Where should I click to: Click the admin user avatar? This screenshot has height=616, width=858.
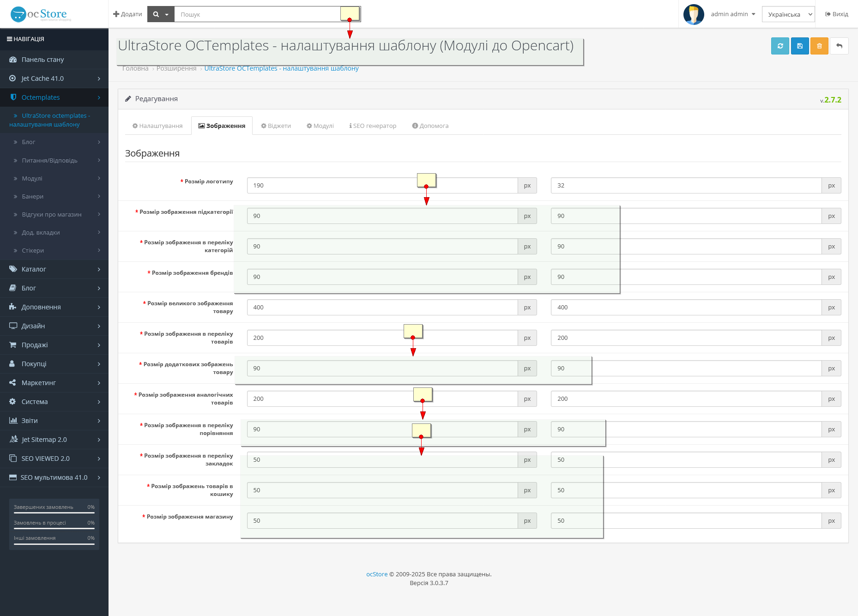coord(693,14)
